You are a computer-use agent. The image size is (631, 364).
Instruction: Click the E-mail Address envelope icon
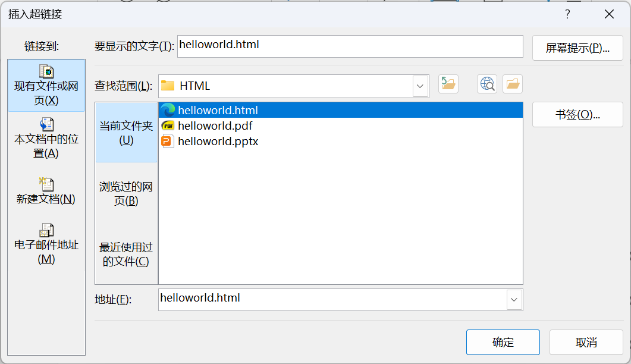46,230
